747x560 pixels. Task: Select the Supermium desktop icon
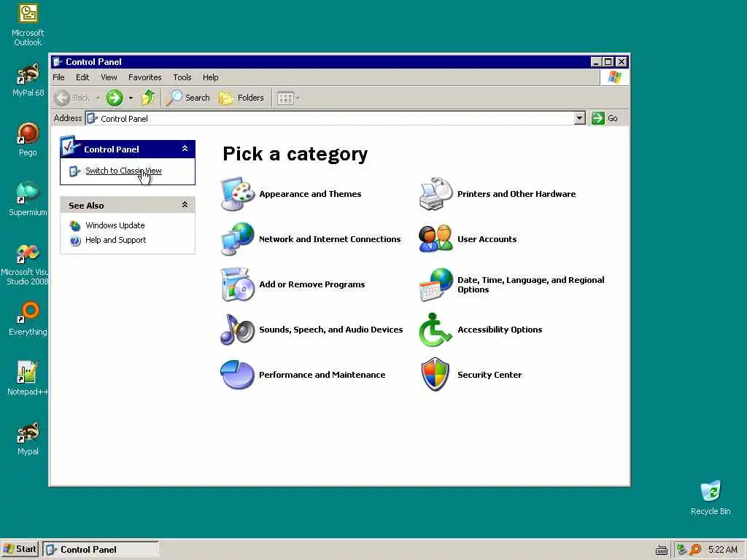click(28, 199)
